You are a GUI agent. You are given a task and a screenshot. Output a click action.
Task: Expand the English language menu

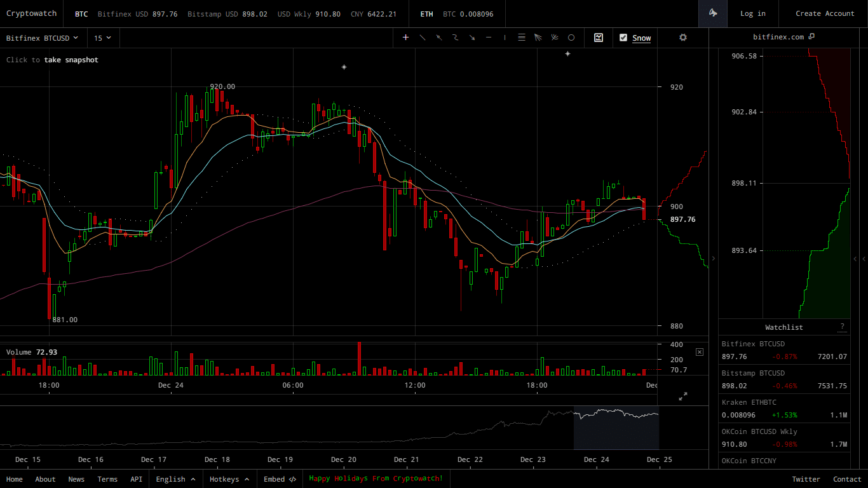click(175, 479)
